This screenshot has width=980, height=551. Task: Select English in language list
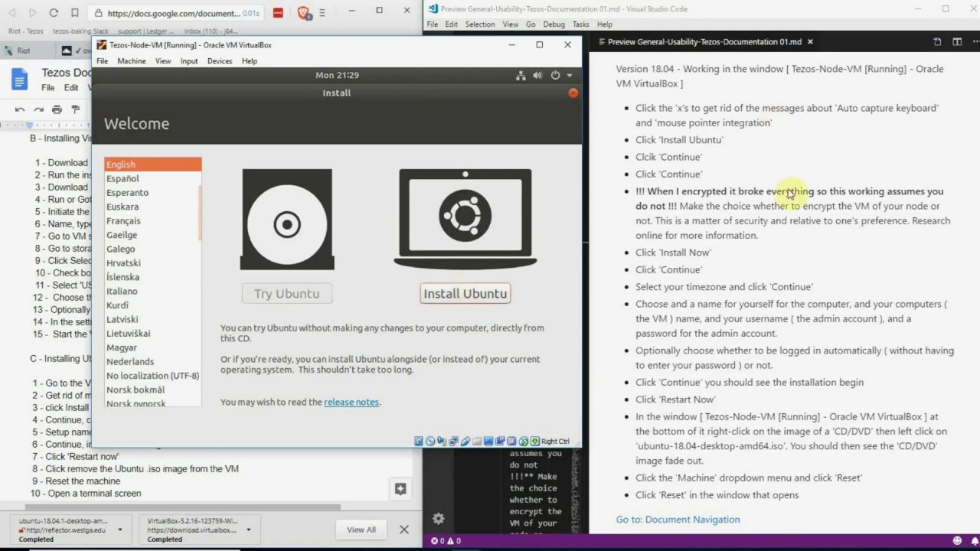click(x=152, y=165)
